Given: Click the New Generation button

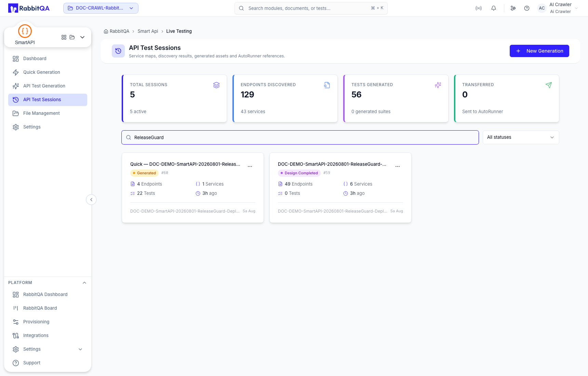Looking at the screenshot, I should pos(539,51).
